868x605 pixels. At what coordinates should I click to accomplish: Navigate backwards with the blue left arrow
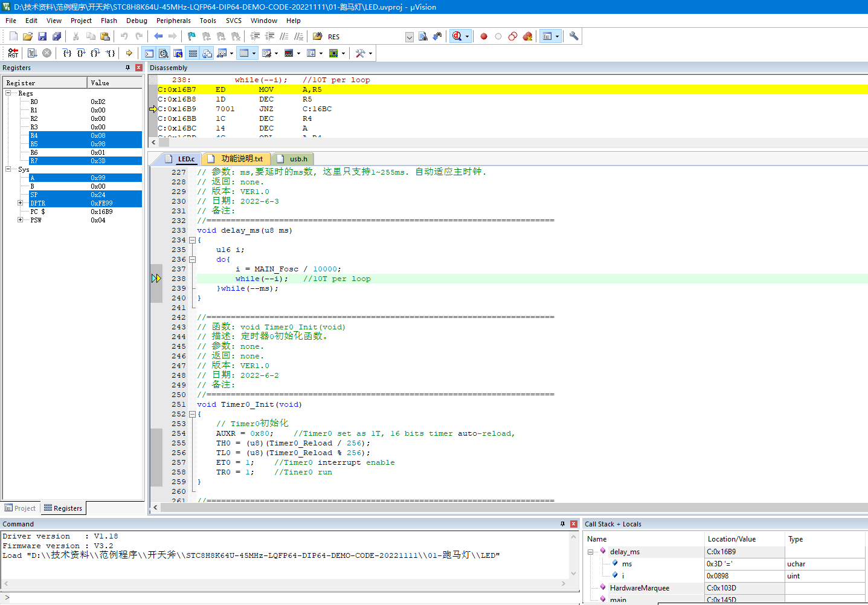point(158,36)
